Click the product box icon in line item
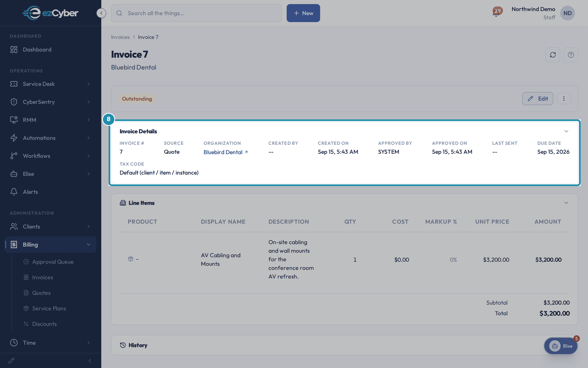The height and width of the screenshot is (368, 588). coord(131,259)
